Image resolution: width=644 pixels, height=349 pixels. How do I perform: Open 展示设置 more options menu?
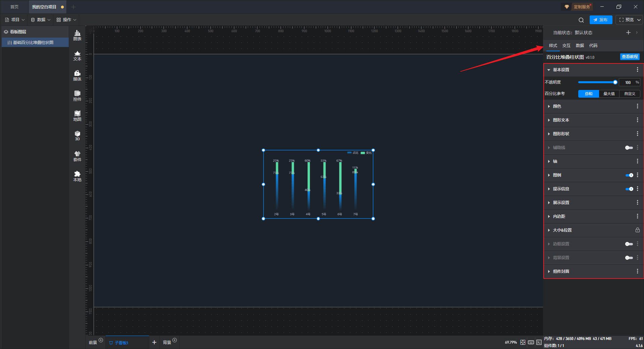point(637,202)
